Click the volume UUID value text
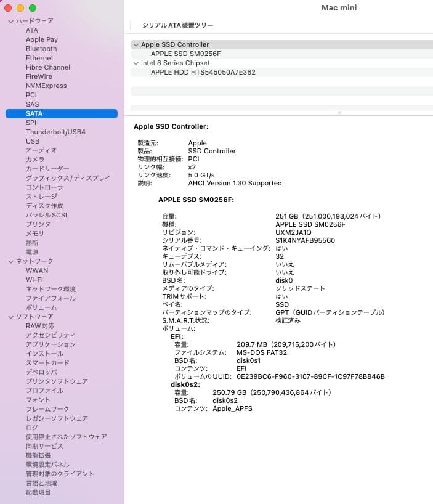The height and width of the screenshot is (504, 433). point(310,377)
